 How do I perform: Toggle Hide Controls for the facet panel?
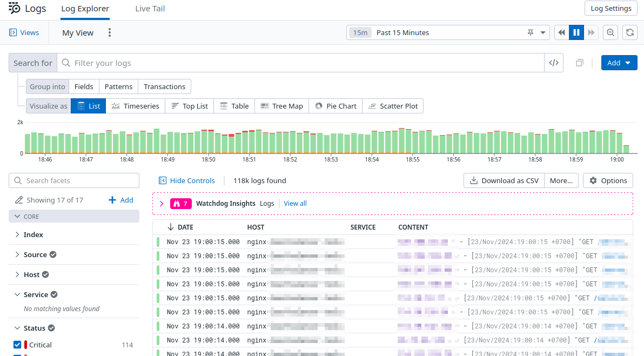pos(186,180)
